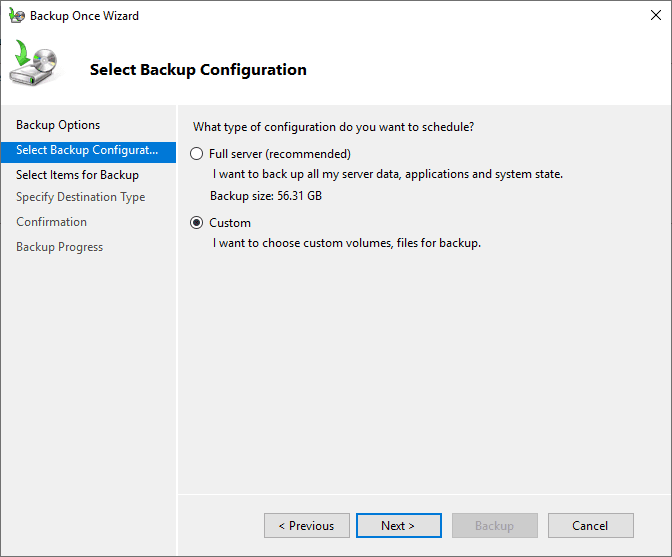672x557 pixels.
Task: Click the configuration type question text
Action: click(333, 127)
